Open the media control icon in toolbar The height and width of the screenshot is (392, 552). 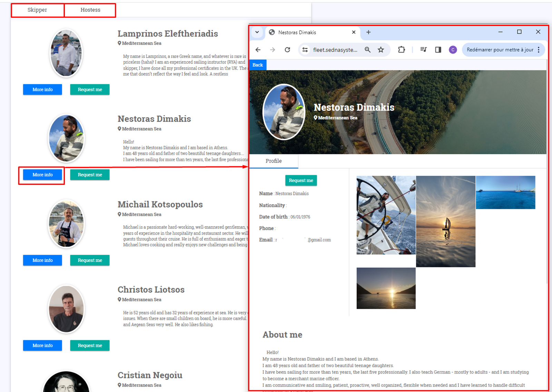pos(424,50)
